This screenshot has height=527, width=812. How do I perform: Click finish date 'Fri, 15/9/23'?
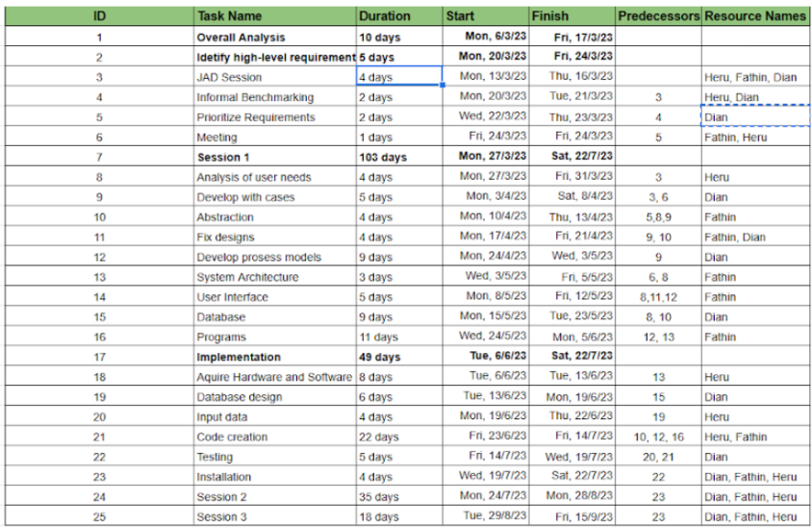click(x=572, y=516)
